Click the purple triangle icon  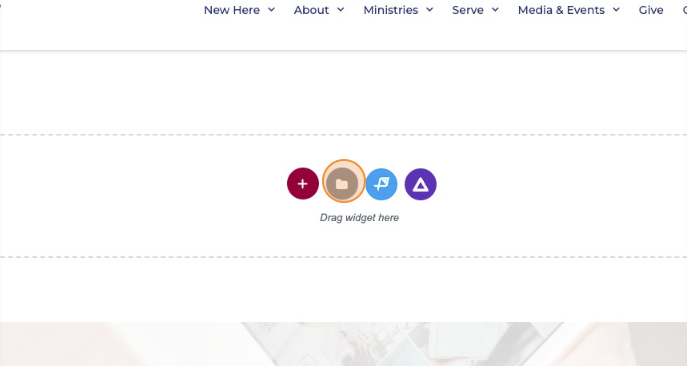click(421, 184)
